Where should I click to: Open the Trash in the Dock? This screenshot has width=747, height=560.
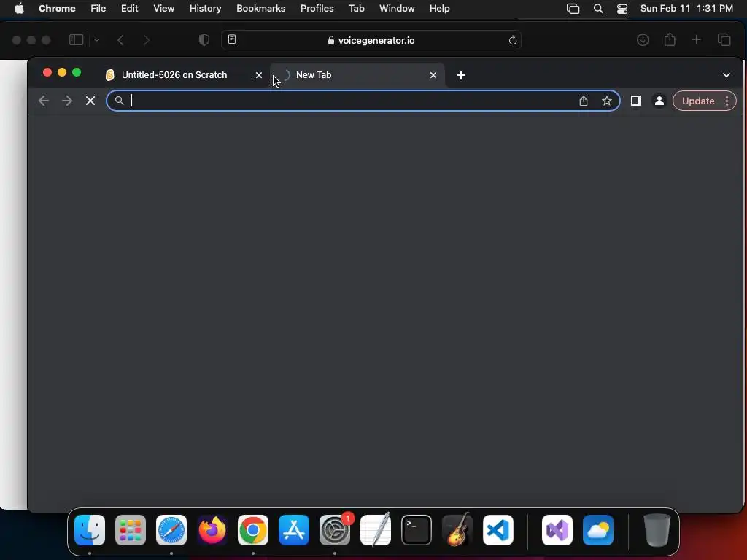coord(657,530)
